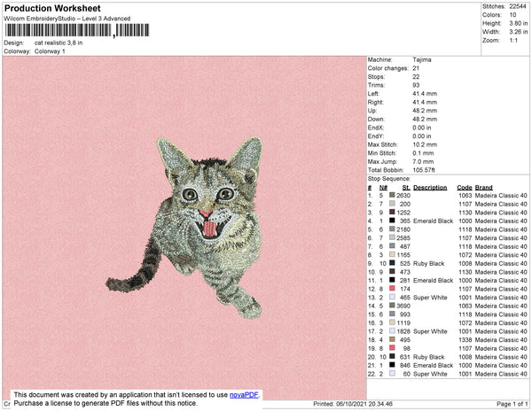Click the 'Description' column header
This screenshot has height=411, width=532.
point(430,188)
